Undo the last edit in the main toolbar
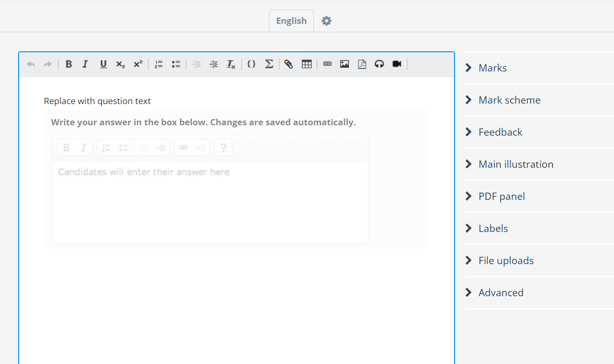This screenshot has width=614, height=364. click(x=31, y=64)
